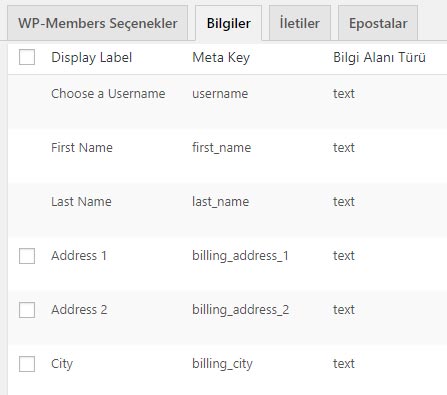Check the Address 1 row checkbox
Screen dimensions: 447x395
(x=27, y=256)
